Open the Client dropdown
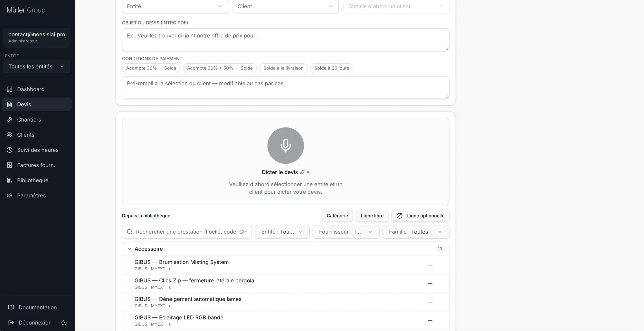Screen dimensions: 644x331 (286, 6)
